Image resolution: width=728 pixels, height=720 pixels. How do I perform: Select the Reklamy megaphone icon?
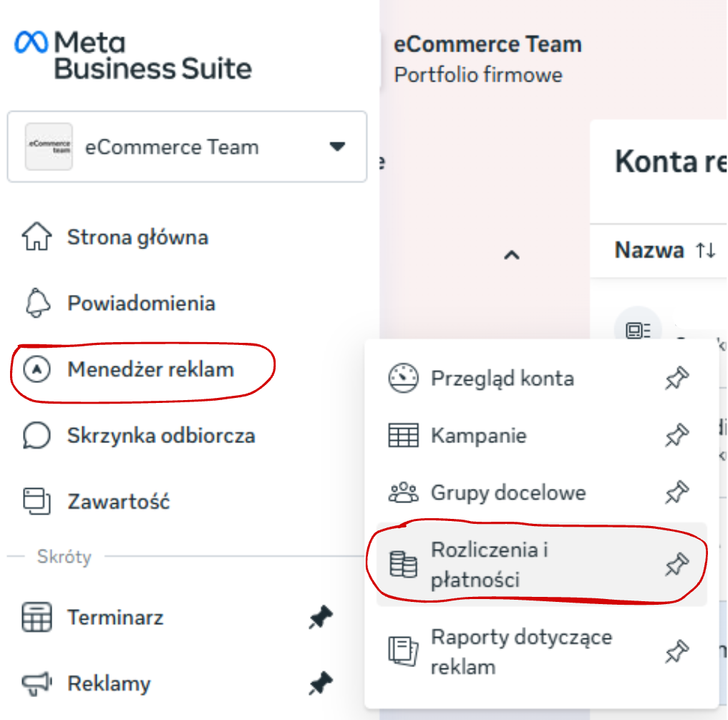[x=36, y=683]
